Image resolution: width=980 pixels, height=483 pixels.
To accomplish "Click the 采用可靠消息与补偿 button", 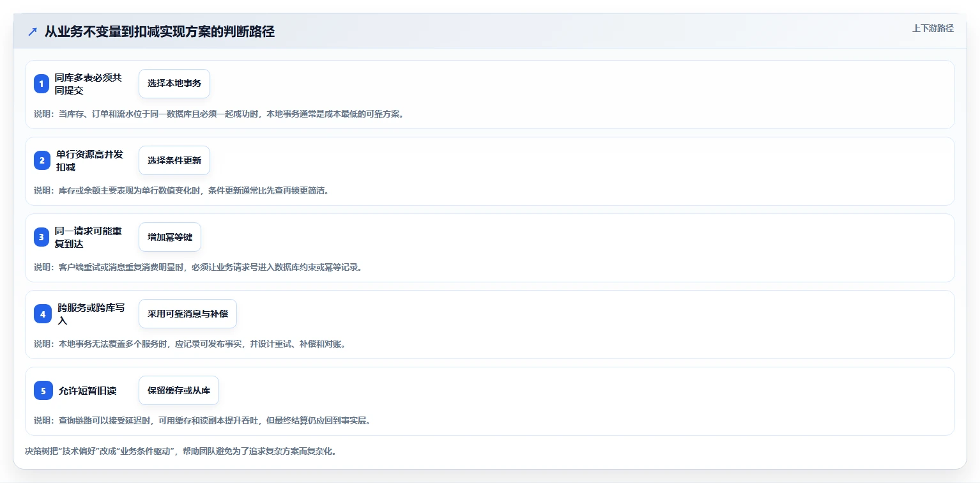I will coord(188,314).
